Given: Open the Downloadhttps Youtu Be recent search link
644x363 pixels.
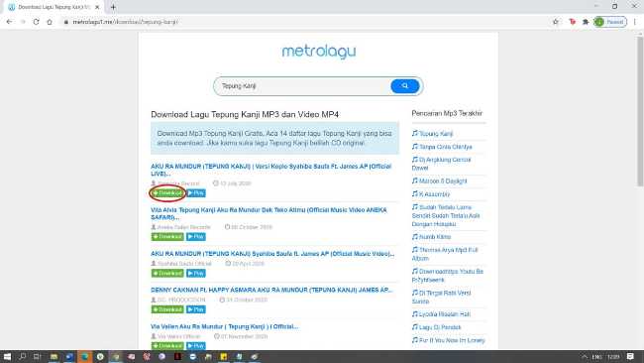Looking at the screenshot, I should pos(447,276).
